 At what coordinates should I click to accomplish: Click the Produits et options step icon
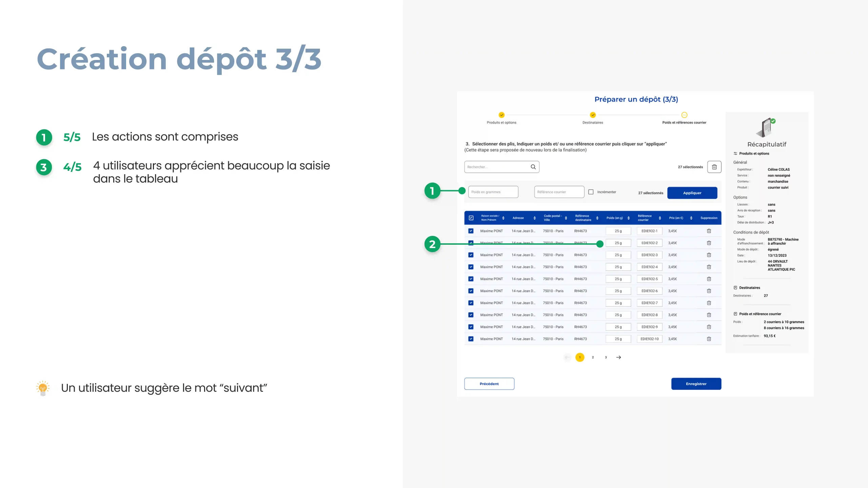click(x=501, y=115)
